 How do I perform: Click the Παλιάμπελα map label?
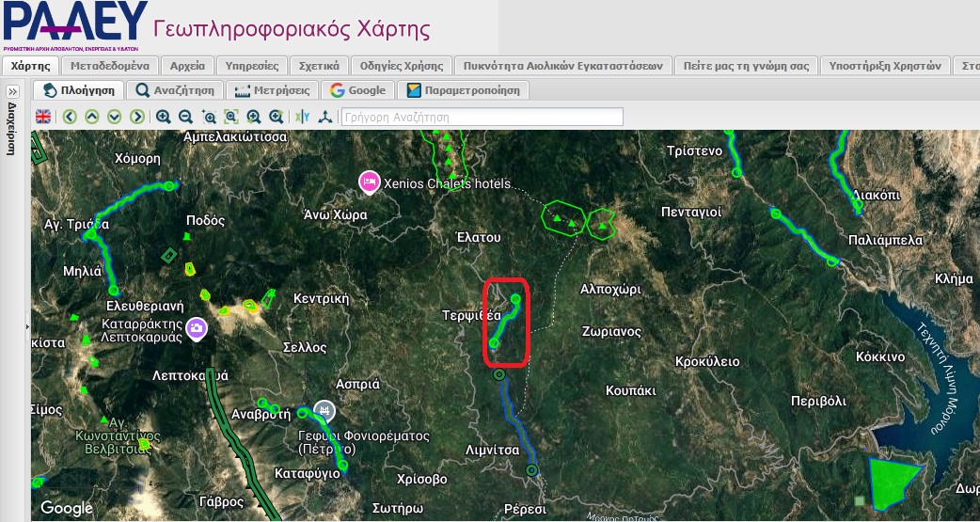pyautogui.click(x=886, y=240)
